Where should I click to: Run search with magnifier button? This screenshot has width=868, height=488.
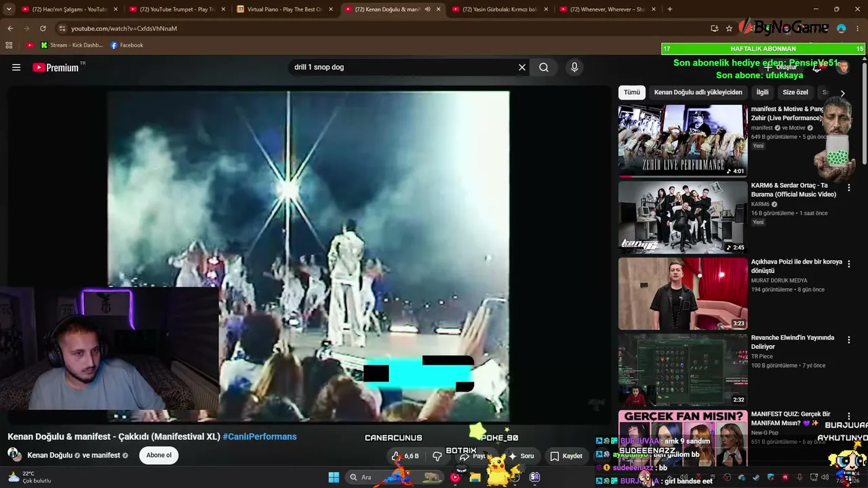(544, 67)
